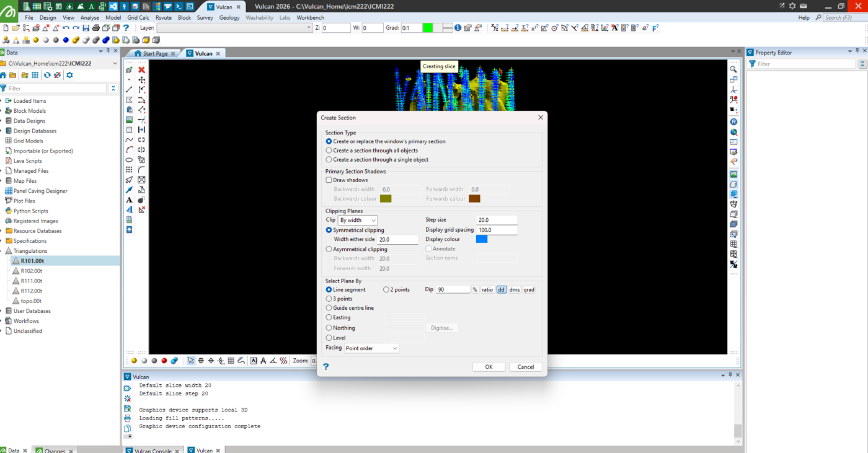Click the red X delete tool
This screenshot has width=868, height=453.
click(141, 70)
